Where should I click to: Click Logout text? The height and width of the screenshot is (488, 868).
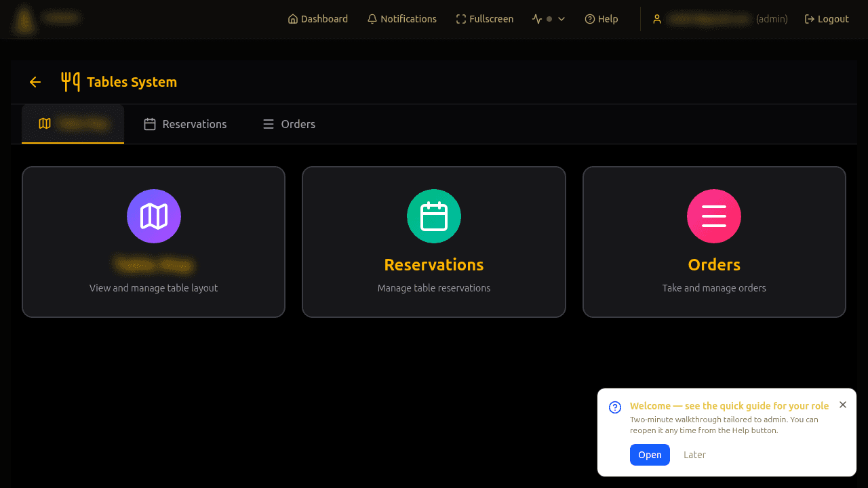click(x=833, y=19)
